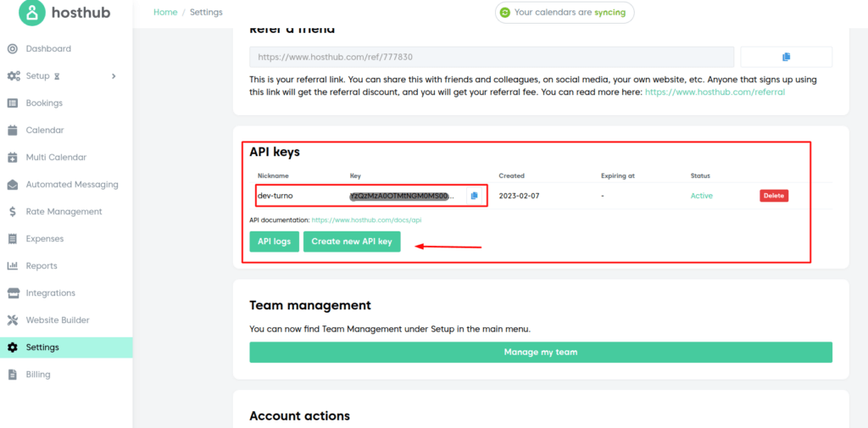Viewport: 868px width, 428px height.
Task: Open the Bookings menu item
Action: point(44,103)
